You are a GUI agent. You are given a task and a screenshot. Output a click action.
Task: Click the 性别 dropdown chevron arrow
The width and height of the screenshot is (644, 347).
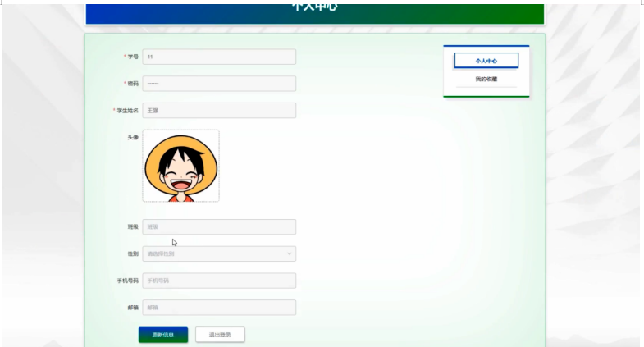[289, 253]
